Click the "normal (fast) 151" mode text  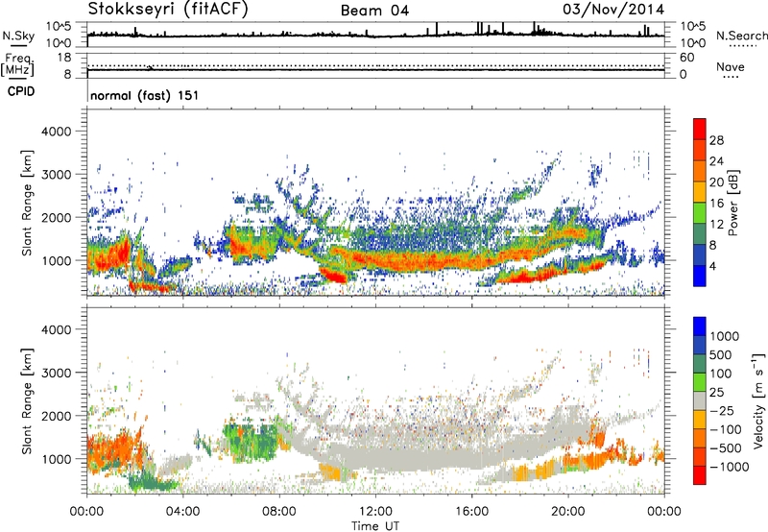click(145, 95)
